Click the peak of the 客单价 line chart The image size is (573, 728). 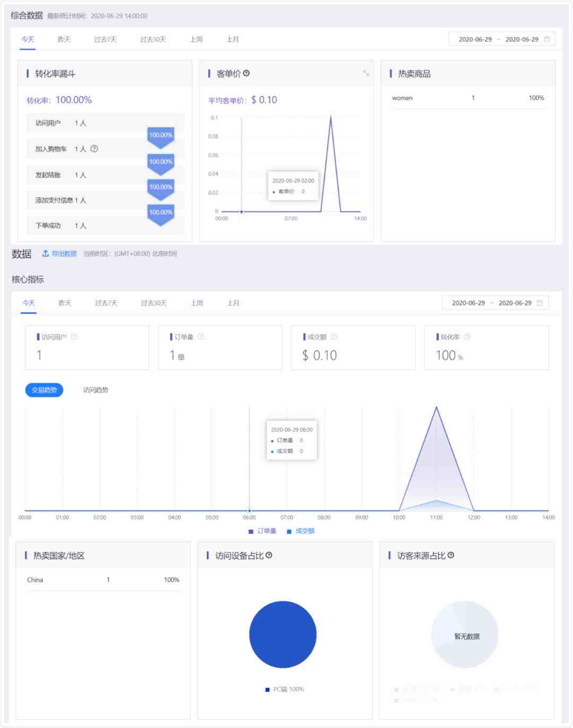[331, 117]
